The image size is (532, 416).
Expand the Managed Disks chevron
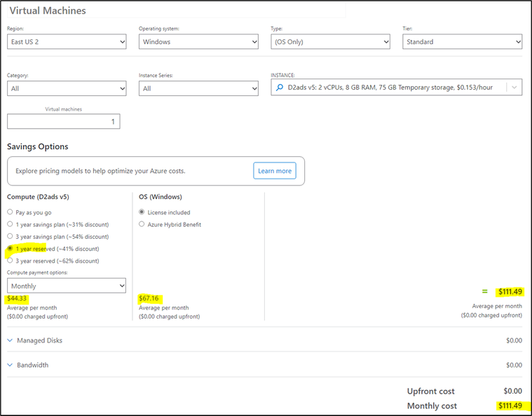10,340
